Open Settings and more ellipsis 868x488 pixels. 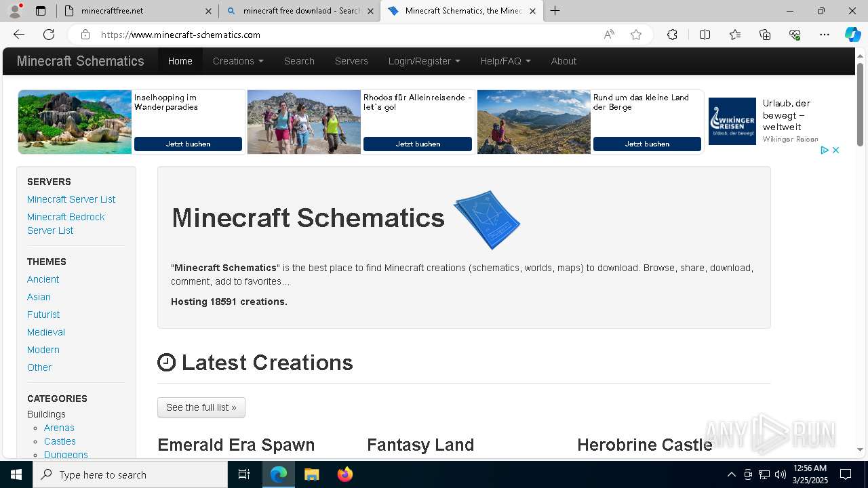[825, 35]
